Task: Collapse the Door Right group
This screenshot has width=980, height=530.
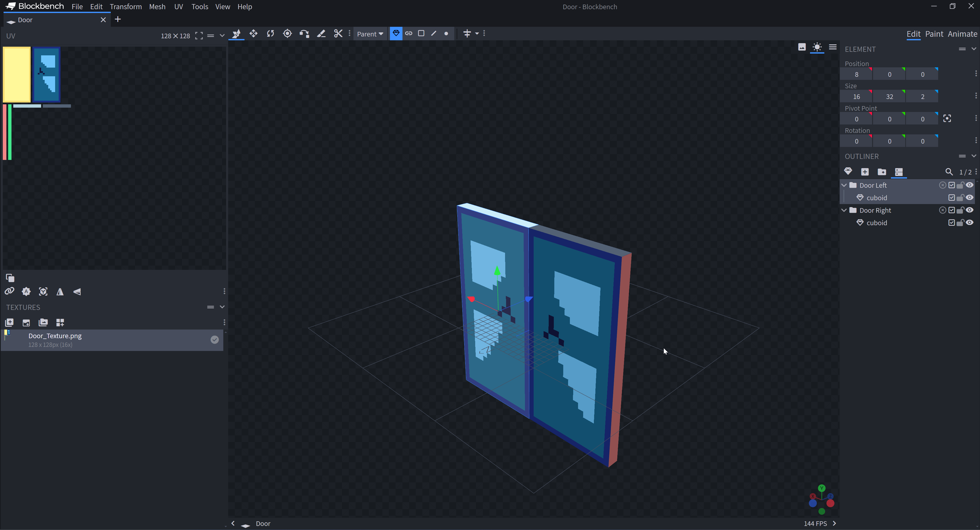Action: [x=844, y=210]
